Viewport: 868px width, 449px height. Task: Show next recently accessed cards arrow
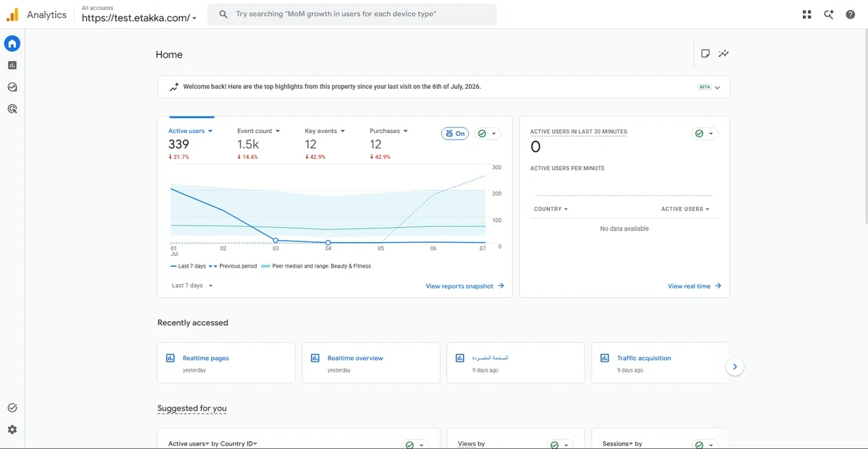[x=735, y=367]
